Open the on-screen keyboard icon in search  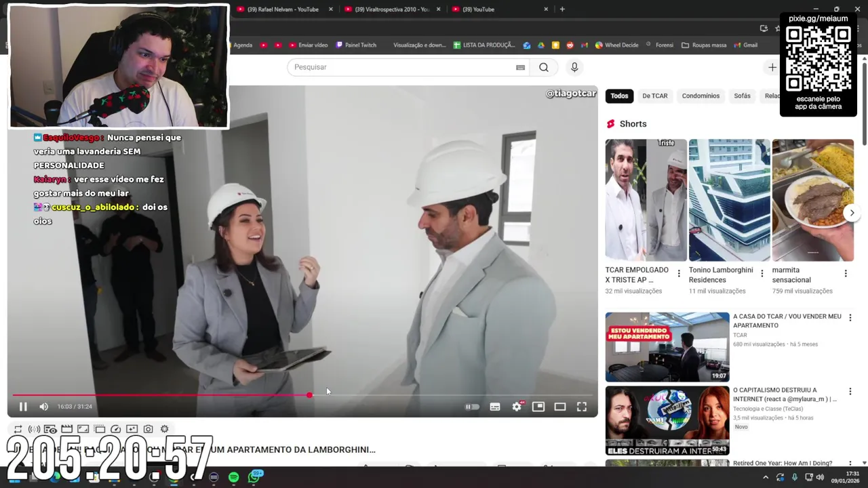click(520, 67)
